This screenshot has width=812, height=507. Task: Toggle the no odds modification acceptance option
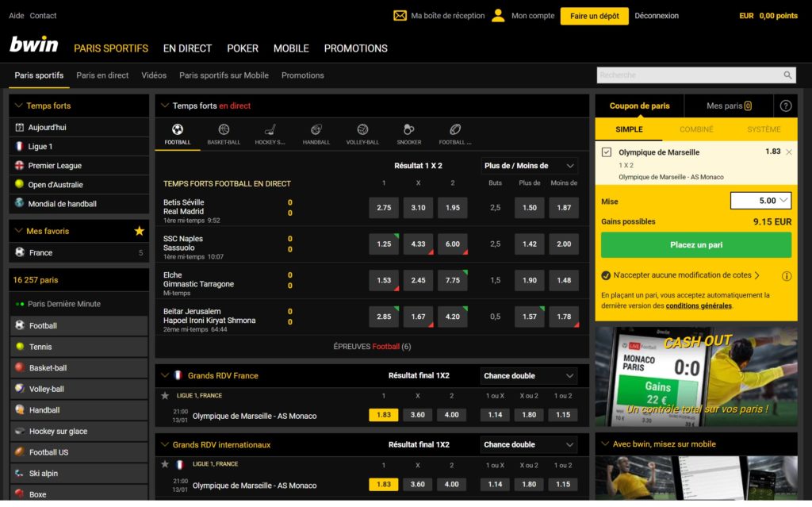(606, 275)
